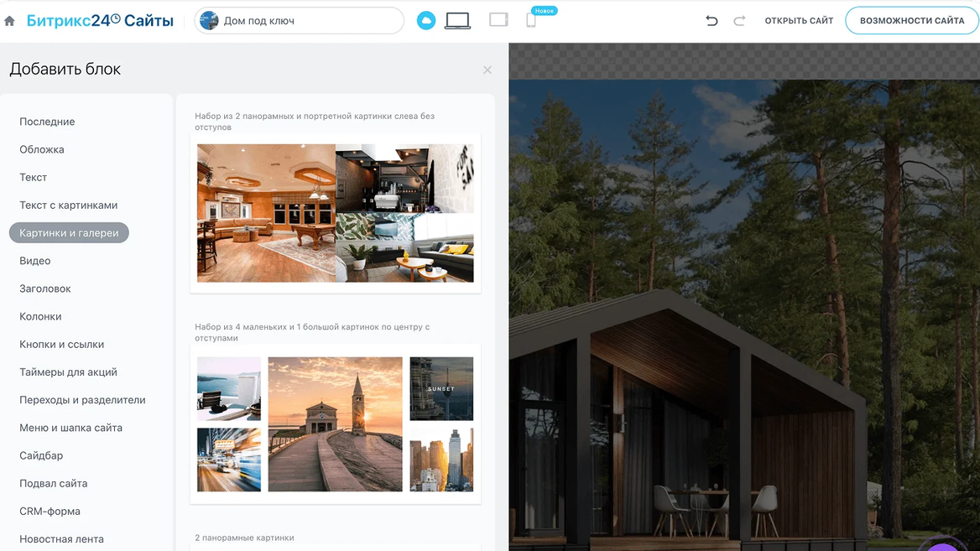Select Обложка category
980x551 pixels.
(x=42, y=149)
